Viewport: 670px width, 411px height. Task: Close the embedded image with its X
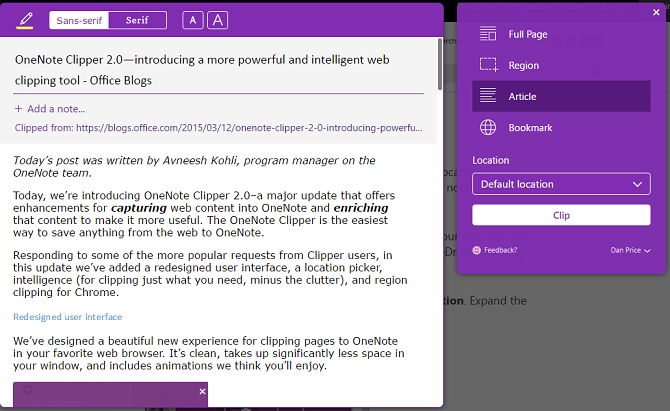[203, 391]
